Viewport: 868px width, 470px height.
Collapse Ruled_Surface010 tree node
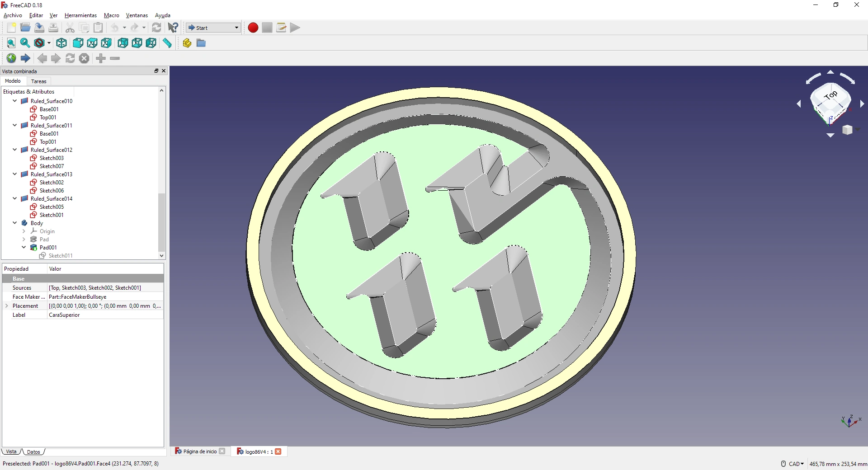pyautogui.click(x=15, y=101)
